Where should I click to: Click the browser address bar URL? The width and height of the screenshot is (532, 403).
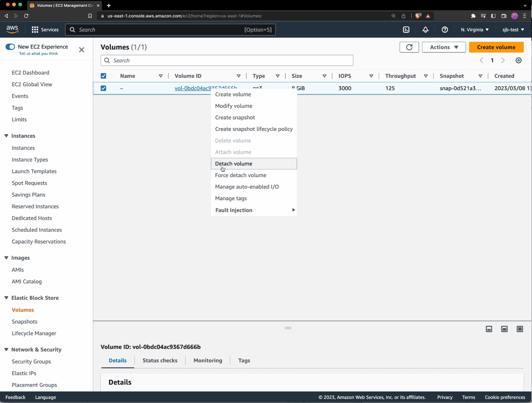point(184,16)
